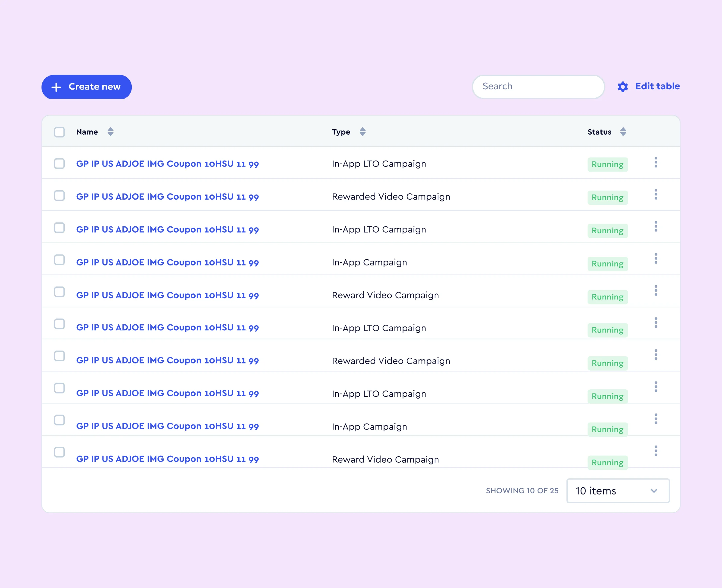Sort the table by Type column
This screenshot has width=722, height=588.
click(x=363, y=132)
